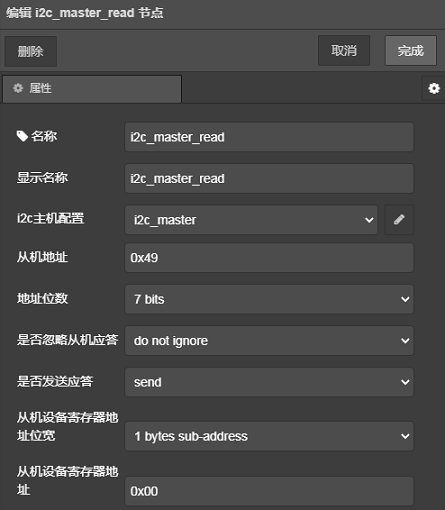This screenshot has height=510, width=445.
Task: Open the '1 bytes sub-address' dropdown
Action: click(x=269, y=436)
